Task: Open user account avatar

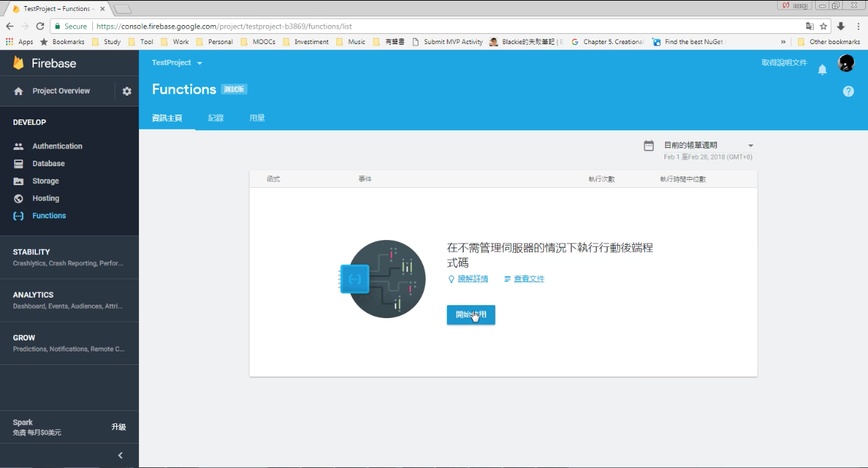Action: 846,63
